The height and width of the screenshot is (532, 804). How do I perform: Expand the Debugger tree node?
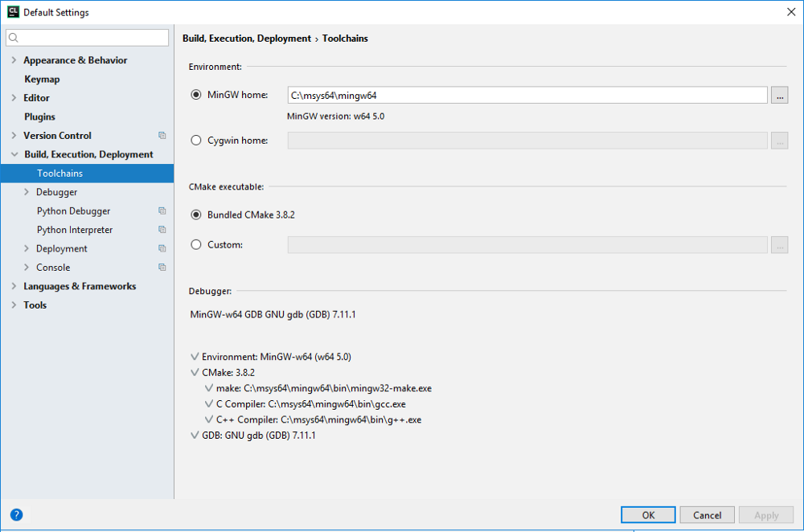click(x=27, y=192)
